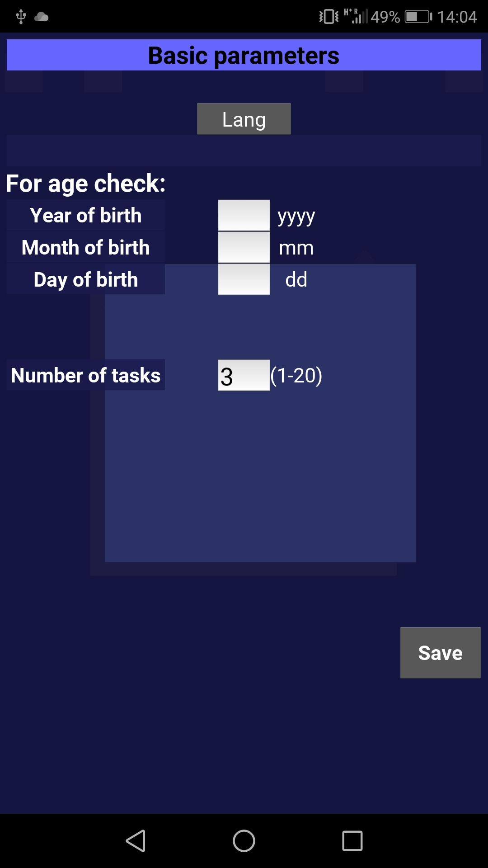Tap the vibrate mode status icon
Screen dimensions: 488x868
(x=328, y=17)
